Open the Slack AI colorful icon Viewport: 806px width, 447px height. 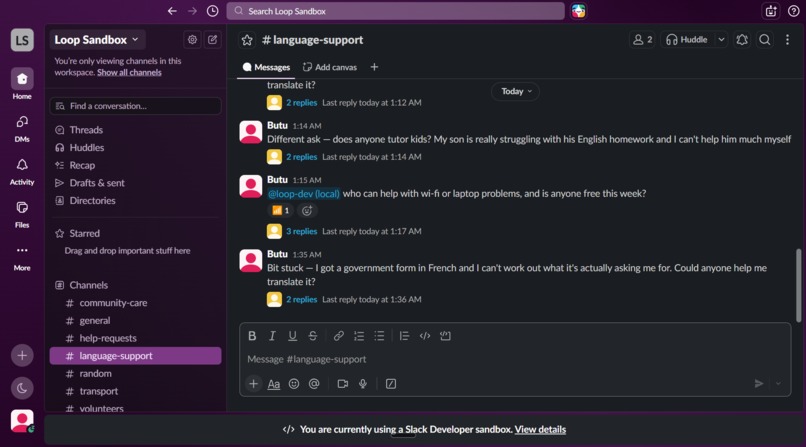click(578, 11)
